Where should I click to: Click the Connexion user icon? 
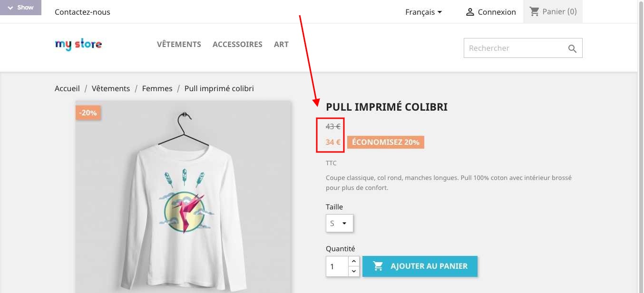(470, 12)
